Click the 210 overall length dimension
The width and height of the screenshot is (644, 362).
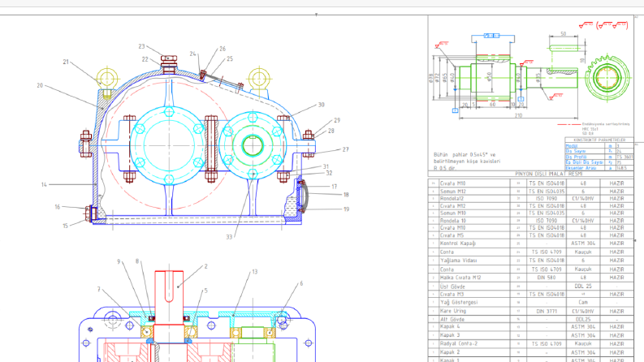point(519,116)
